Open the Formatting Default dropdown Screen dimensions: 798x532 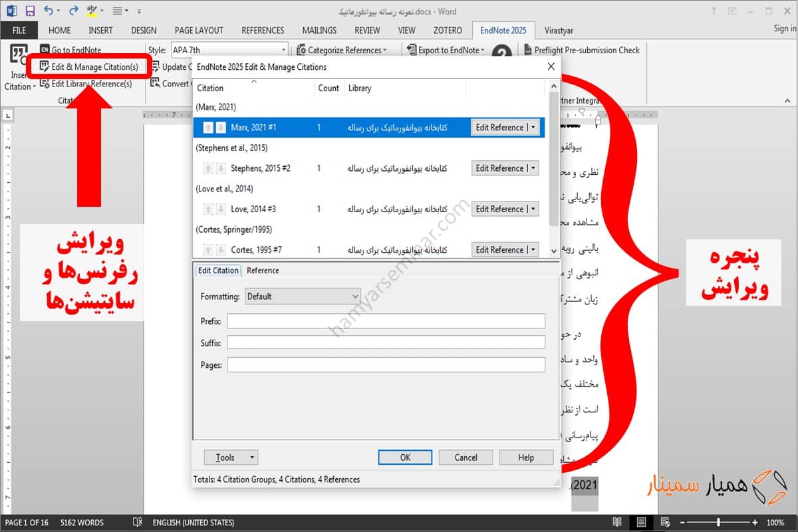click(x=303, y=297)
